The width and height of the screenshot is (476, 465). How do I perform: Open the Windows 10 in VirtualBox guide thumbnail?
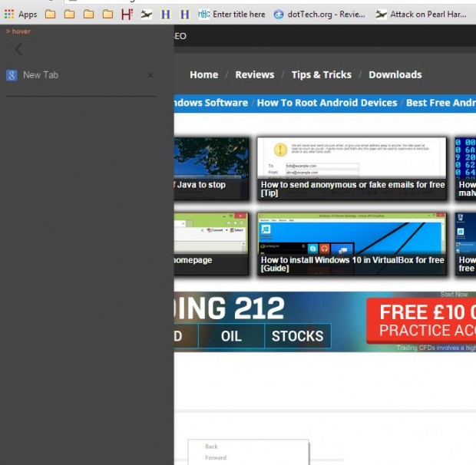point(352,243)
